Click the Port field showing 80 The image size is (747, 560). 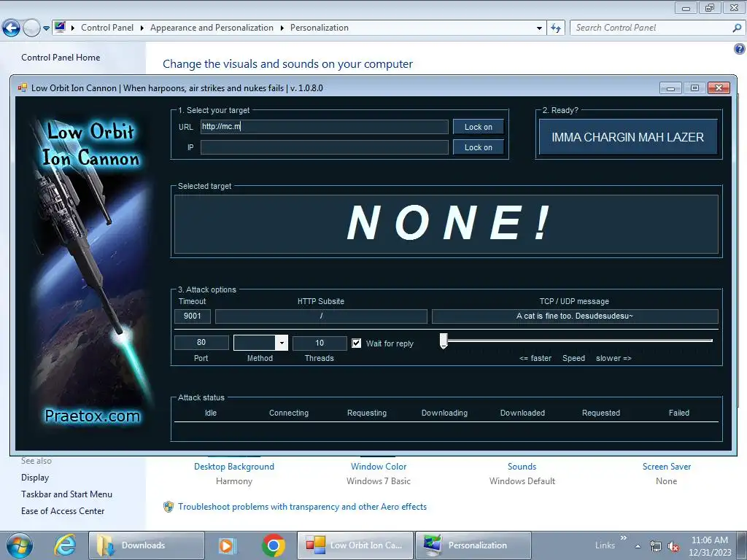(201, 343)
